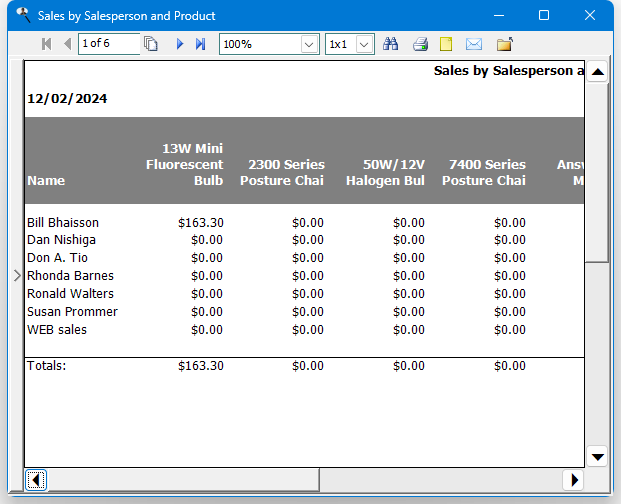Go to the first page of report
The image size is (621, 504).
pos(46,44)
